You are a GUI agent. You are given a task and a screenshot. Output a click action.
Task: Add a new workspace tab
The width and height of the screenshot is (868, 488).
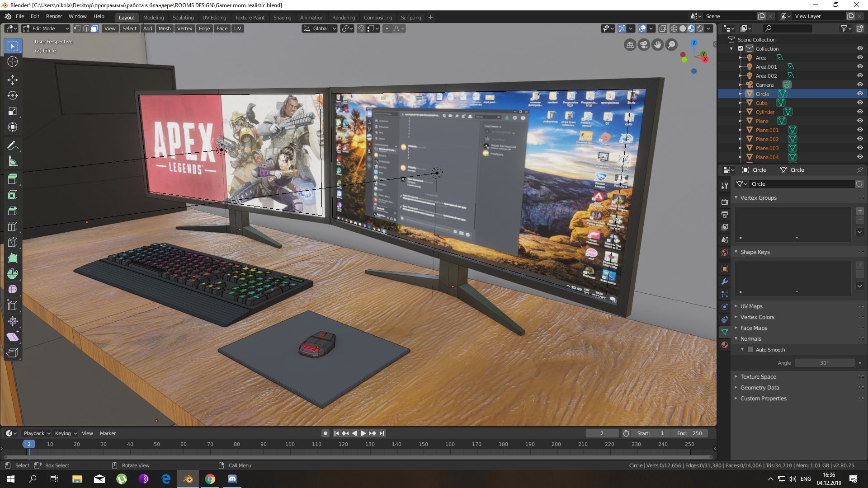click(x=430, y=17)
